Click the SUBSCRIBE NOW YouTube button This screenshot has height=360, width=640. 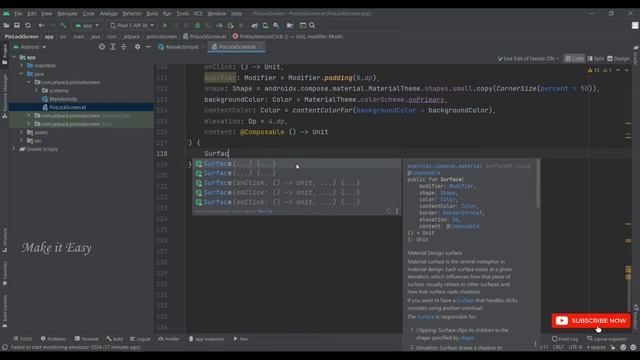tap(591, 321)
